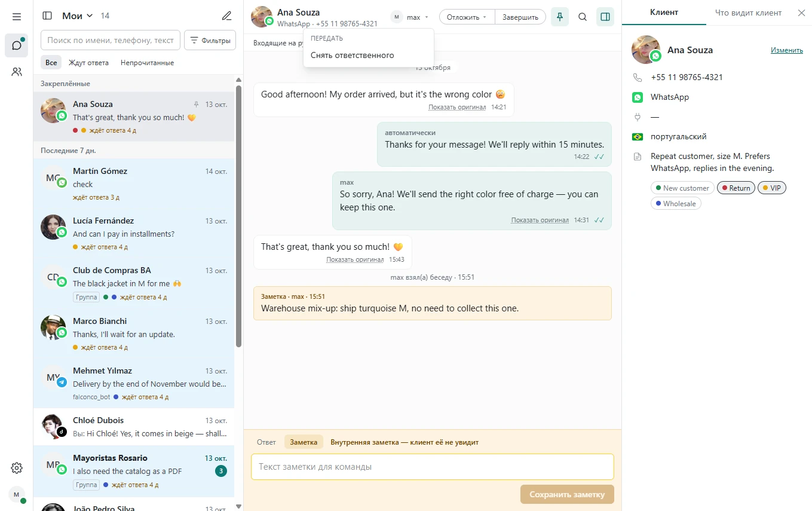Click the unread badge on Mayoristas Rosario
Screen dimensions: 812x511
coord(221,472)
